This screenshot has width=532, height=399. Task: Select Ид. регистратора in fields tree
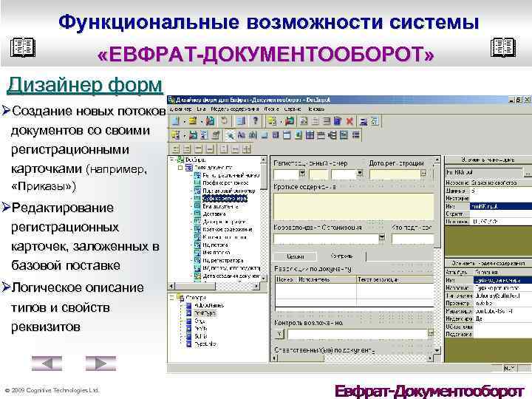(223, 261)
